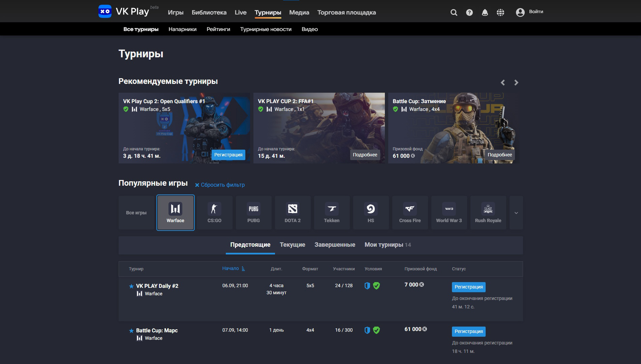The height and width of the screenshot is (364, 641).
Task: Open the search magnifier icon
Action: point(454,12)
